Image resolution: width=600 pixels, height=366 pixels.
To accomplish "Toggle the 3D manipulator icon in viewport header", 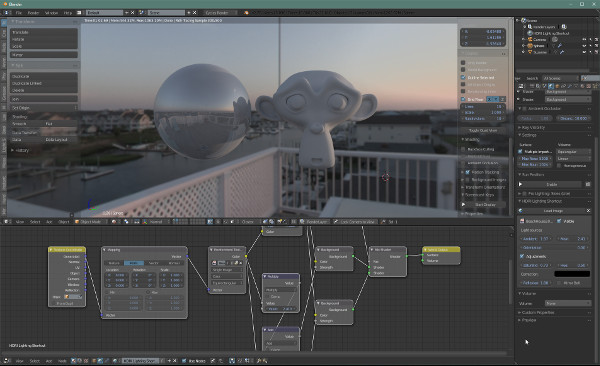I will [136, 222].
